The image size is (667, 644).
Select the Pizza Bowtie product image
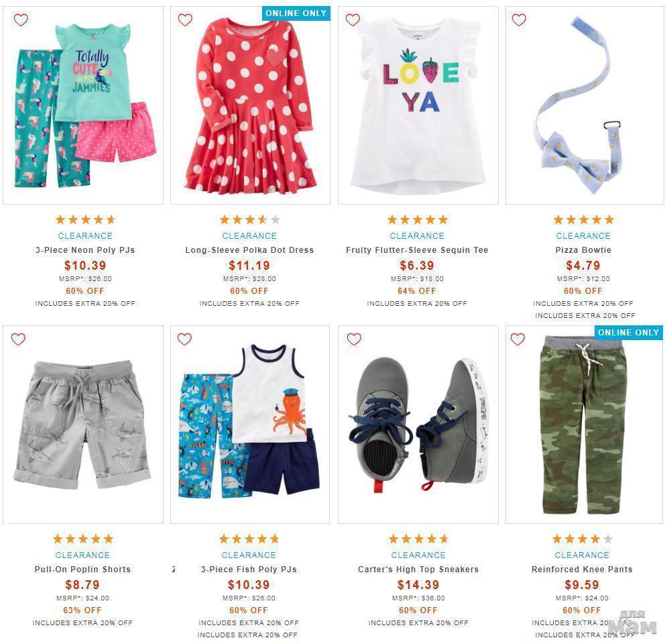click(583, 105)
